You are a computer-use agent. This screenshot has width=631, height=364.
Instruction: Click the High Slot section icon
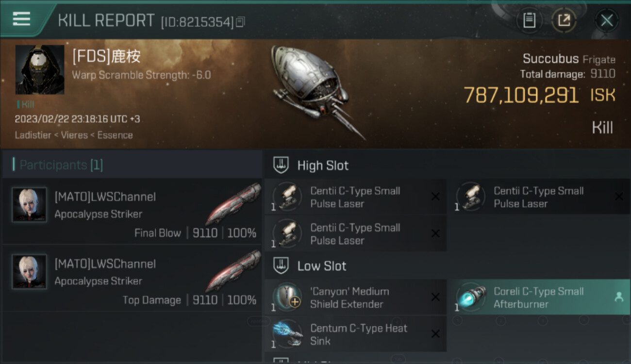pos(281,165)
